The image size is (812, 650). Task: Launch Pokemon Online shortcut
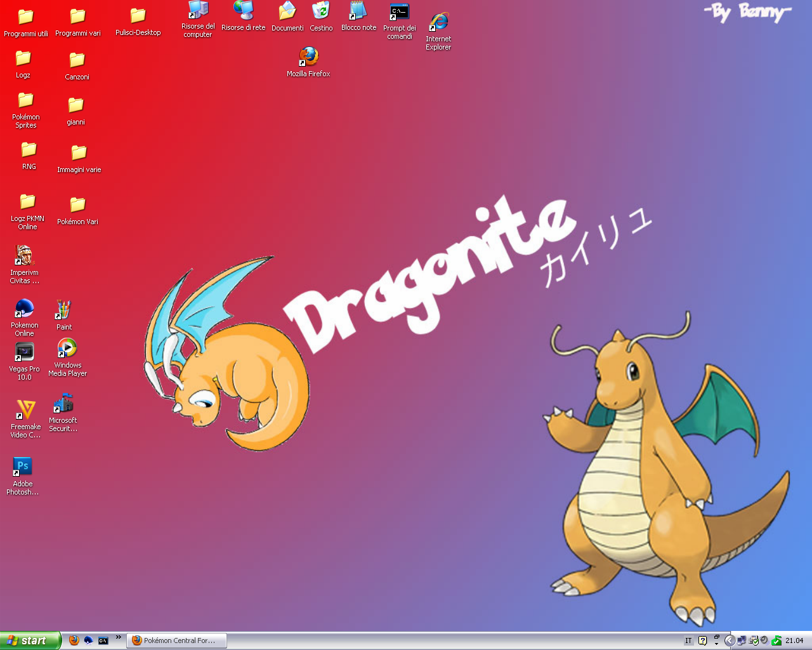24,317
